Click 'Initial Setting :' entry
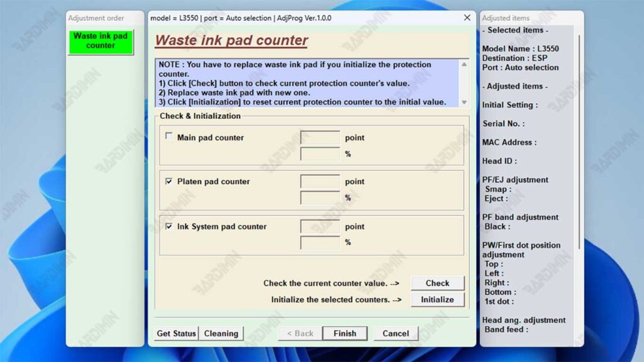This screenshot has width=644, height=362. [x=509, y=105]
